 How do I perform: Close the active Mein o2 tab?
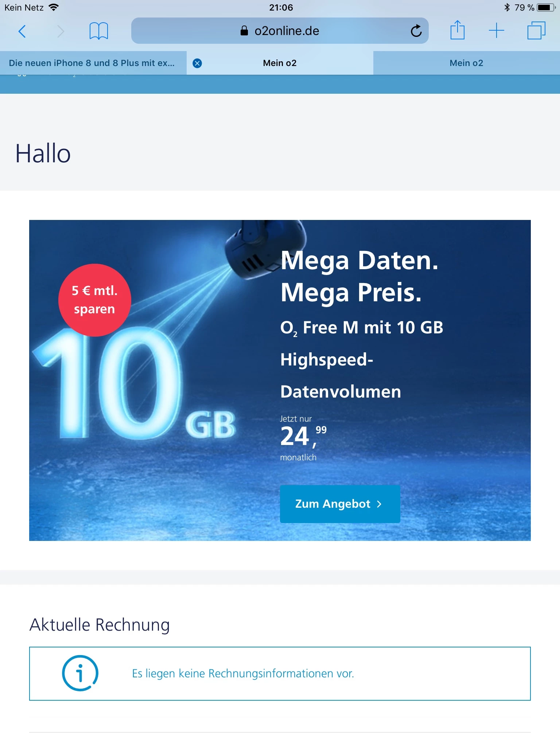click(197, 63)
